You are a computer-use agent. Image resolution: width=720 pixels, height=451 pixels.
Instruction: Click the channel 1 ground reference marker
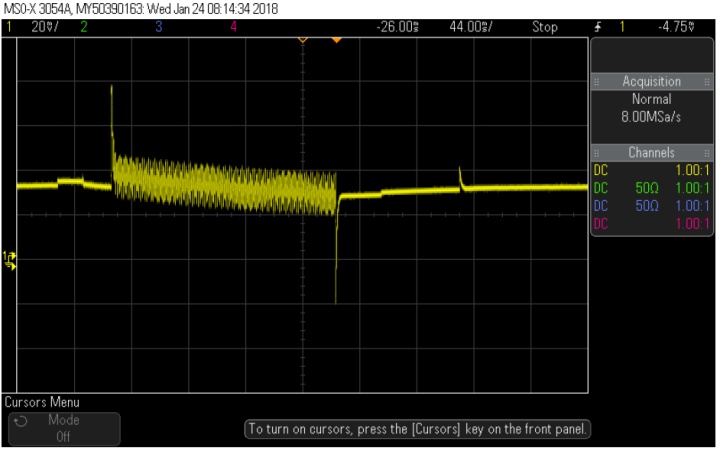click(x=9, y=260)
